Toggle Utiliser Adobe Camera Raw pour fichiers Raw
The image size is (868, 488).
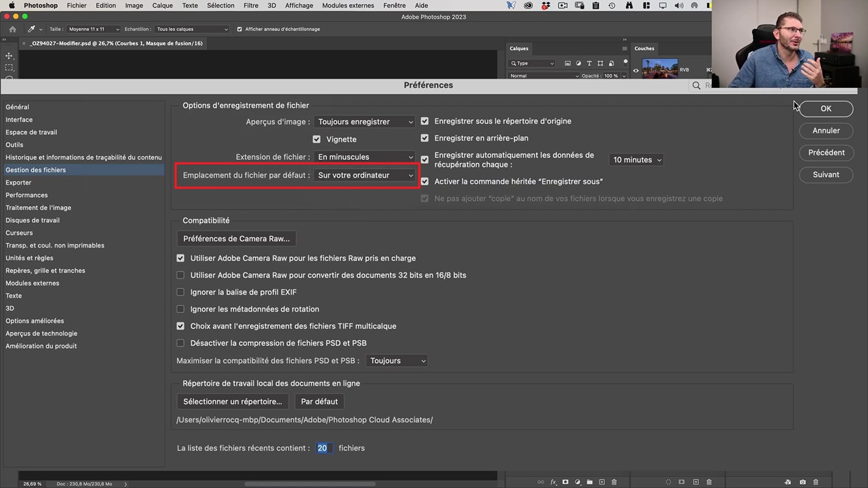[180, 258]
